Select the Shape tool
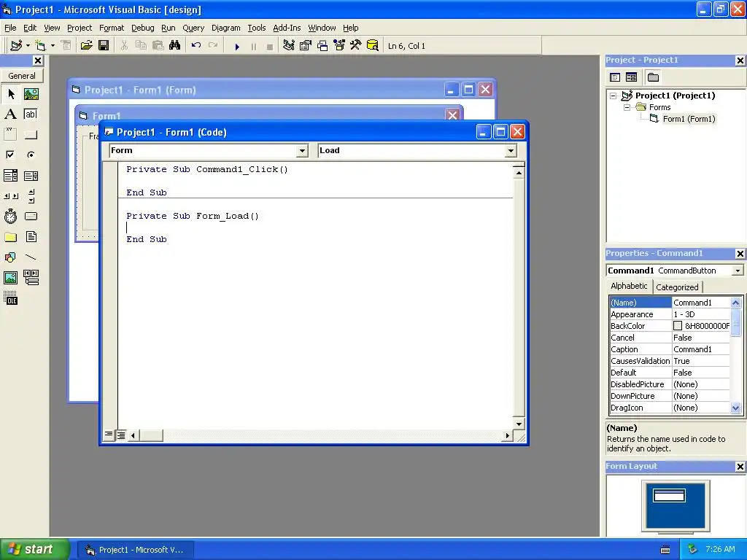 pos(11,257)
